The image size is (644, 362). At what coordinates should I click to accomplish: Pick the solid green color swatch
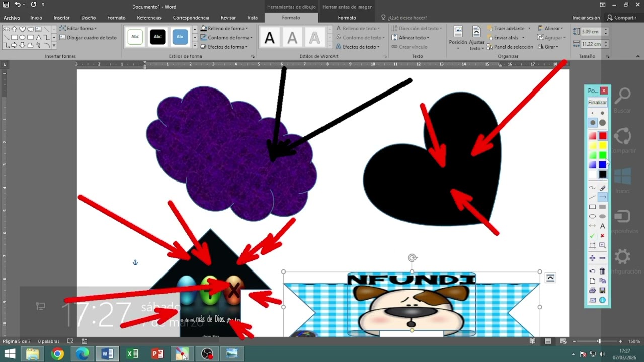click(x=603, y=155)
